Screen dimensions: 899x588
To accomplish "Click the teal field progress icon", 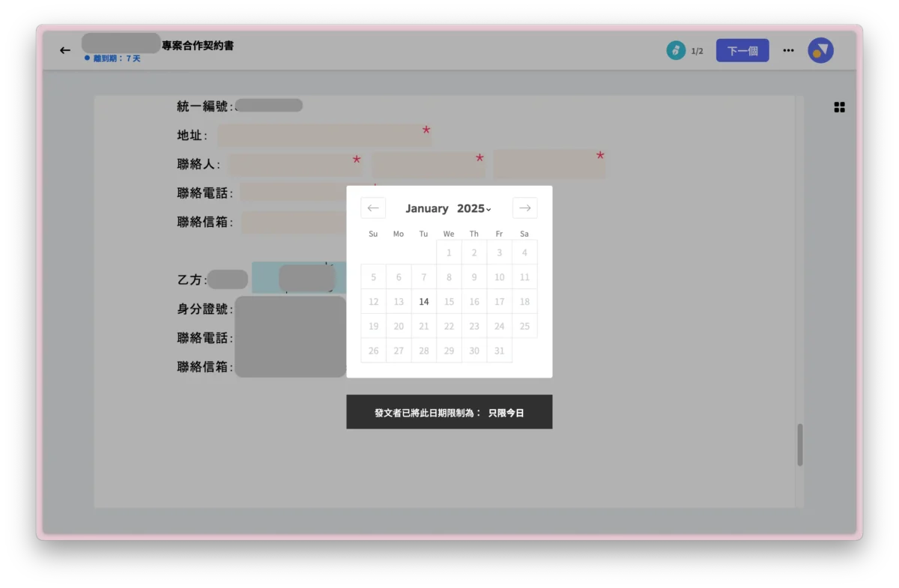I will (x=676, y=50).
